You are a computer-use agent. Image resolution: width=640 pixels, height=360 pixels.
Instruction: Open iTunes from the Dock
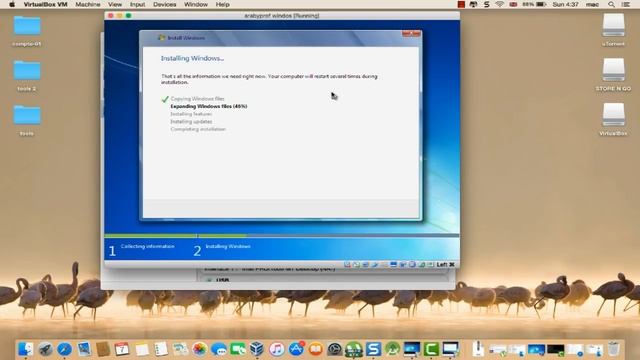pyautogui.click(x=277, y=349)
